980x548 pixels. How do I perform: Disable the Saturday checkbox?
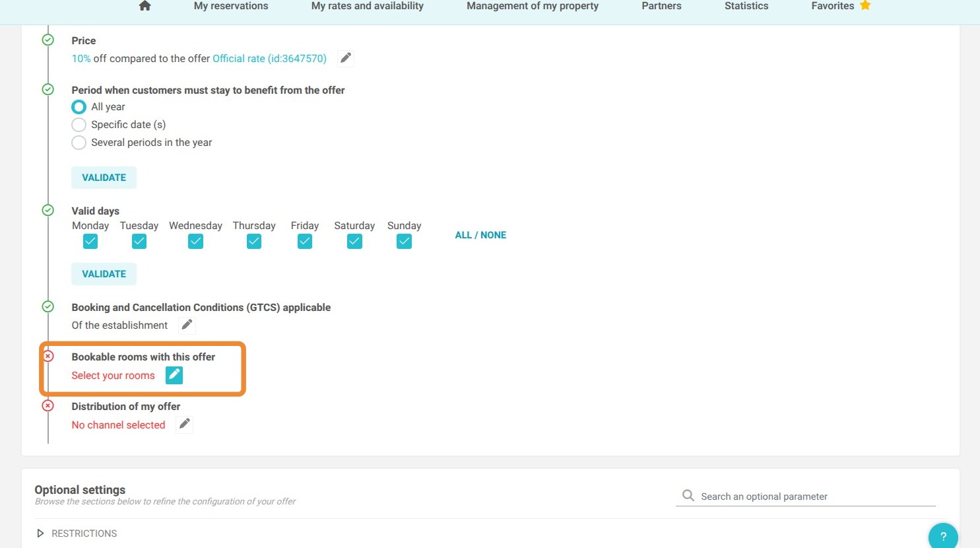click(x=354, y=242)
